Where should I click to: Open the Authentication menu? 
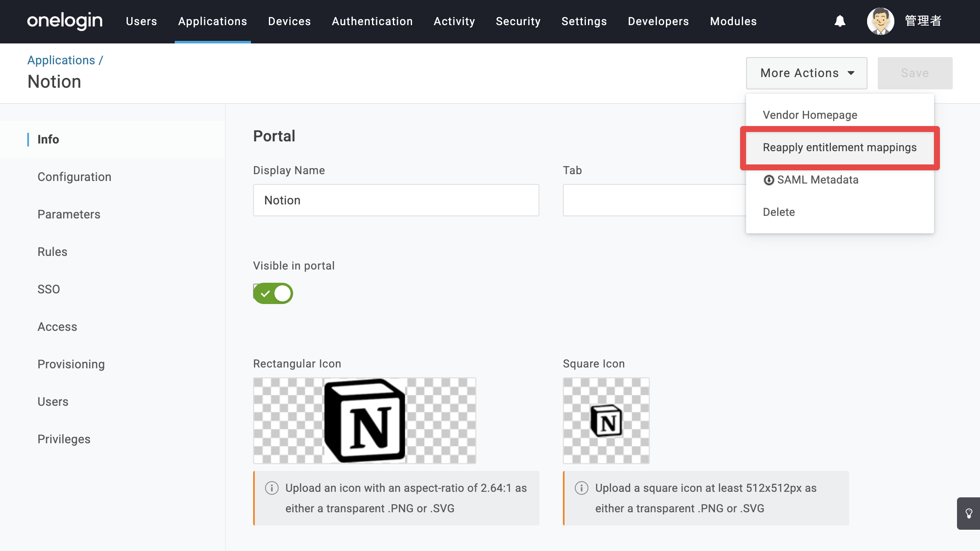372,21
